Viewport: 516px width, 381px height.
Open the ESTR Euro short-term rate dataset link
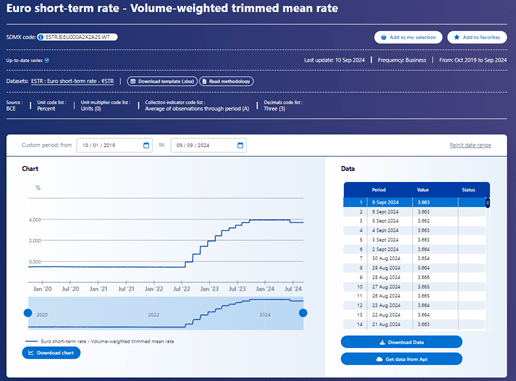point(72,81)
